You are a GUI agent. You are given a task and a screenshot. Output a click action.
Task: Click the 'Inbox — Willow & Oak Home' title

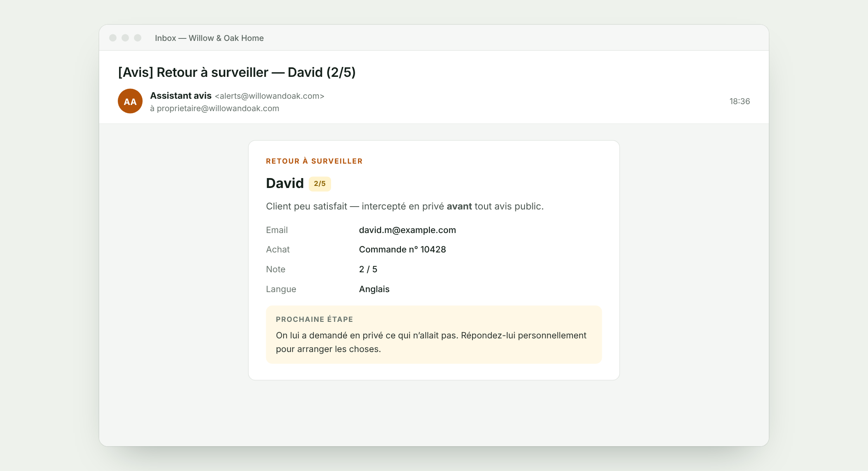click(x=209, y=38)
